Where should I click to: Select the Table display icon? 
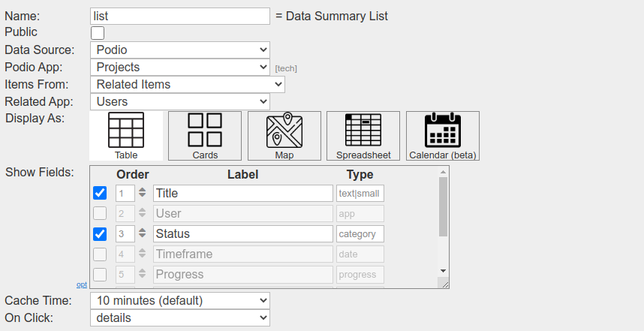[126, 136]
